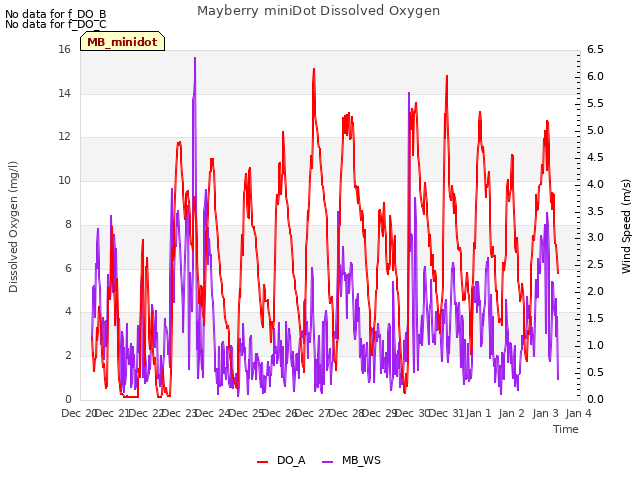640x480 pixels.
Task: Click the 14 tick on left axis
Action: (64, 93)
